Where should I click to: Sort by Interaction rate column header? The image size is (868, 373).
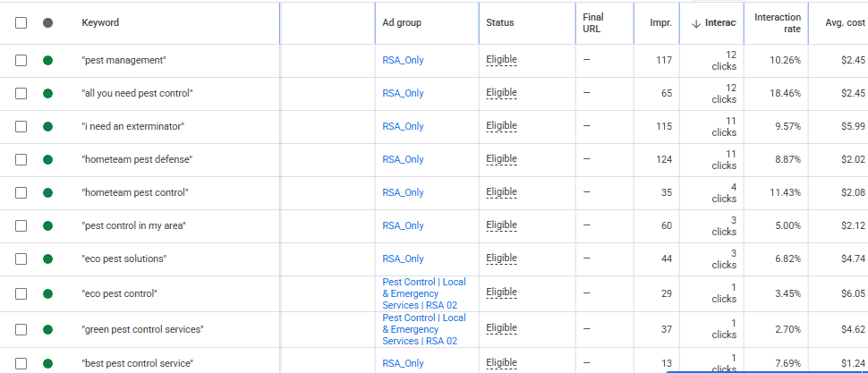coord(778,23)
